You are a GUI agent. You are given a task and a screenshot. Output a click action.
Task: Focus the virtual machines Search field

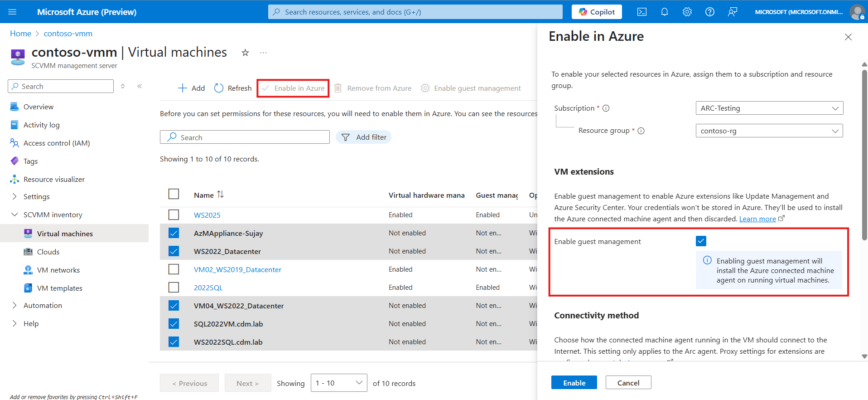(x=245, y=137)
